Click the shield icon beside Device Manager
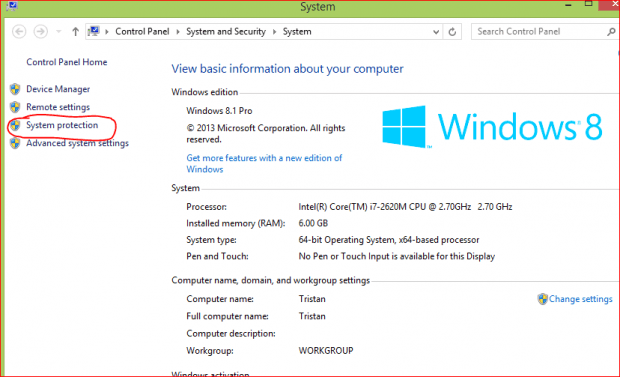 tap(15, 89)
